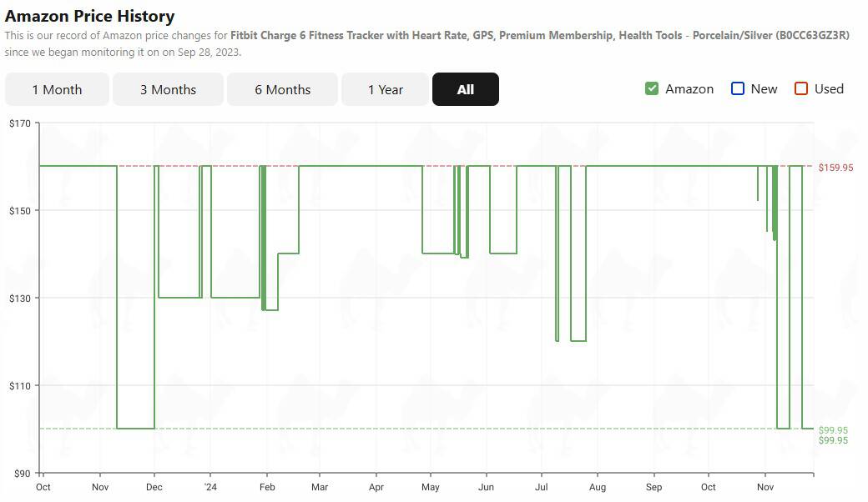The image size is (868, 502).
Task: Click the $159.95 highest price label
Action: point(835,168)
